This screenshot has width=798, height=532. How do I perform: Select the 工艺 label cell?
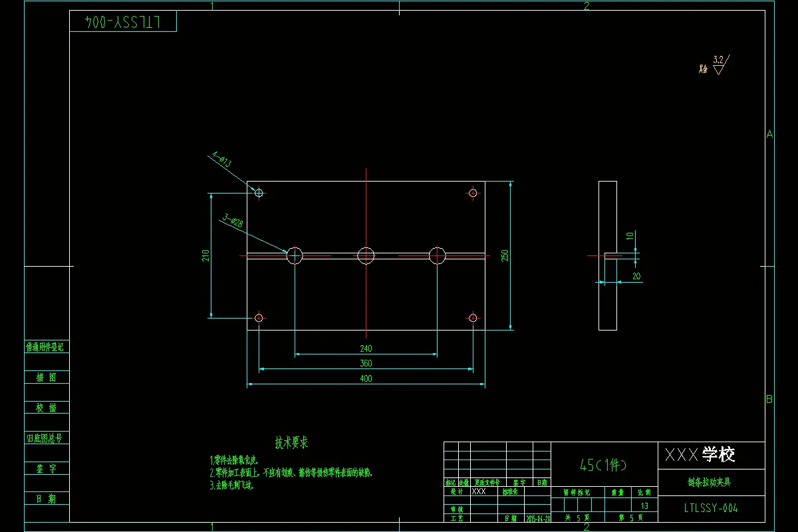click(457, 519)
